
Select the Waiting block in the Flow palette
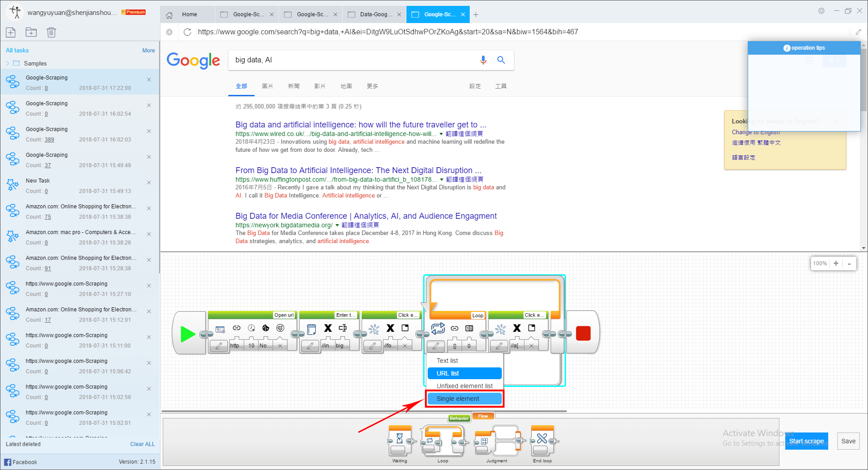400,442
